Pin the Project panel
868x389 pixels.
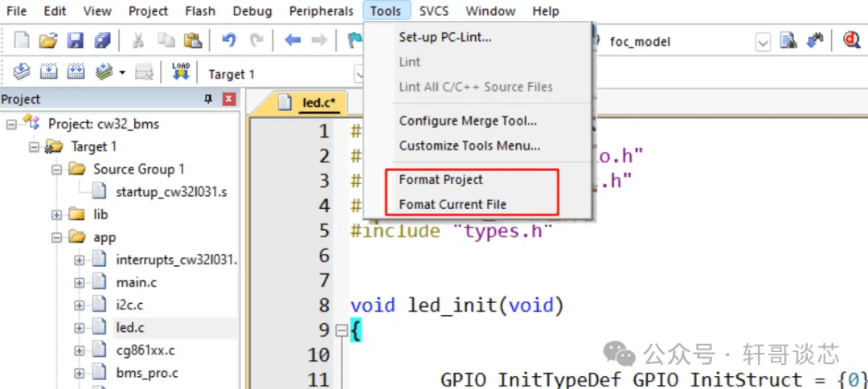pyautogui.click(x=209, y=99)
